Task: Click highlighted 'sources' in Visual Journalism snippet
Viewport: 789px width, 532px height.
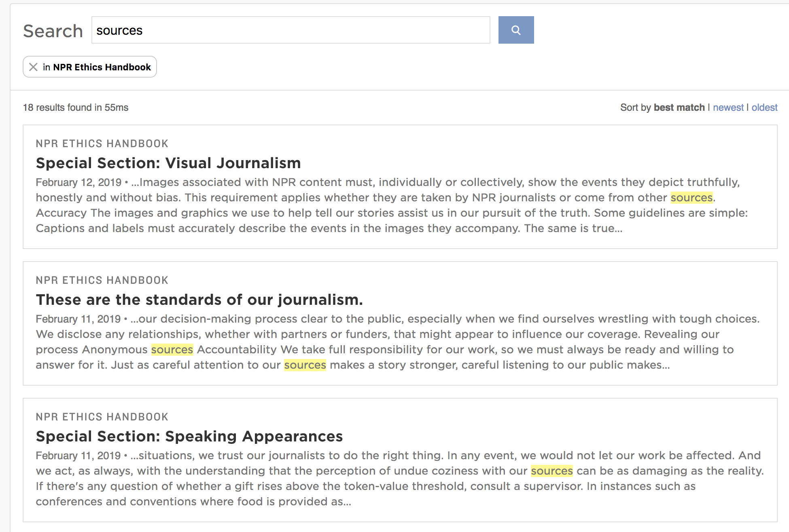Action: coord(691,198)
